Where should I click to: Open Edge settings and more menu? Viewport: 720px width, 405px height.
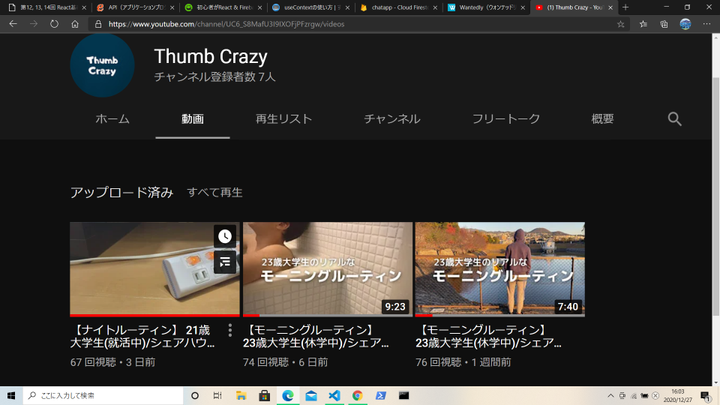[x=707, y=24]
